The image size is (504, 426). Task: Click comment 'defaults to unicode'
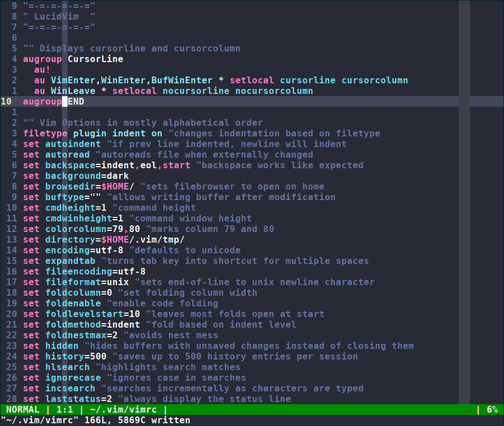tap(185, 250)
